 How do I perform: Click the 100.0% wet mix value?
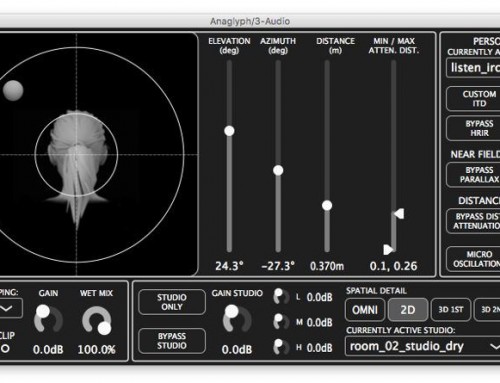click(97, 349)
